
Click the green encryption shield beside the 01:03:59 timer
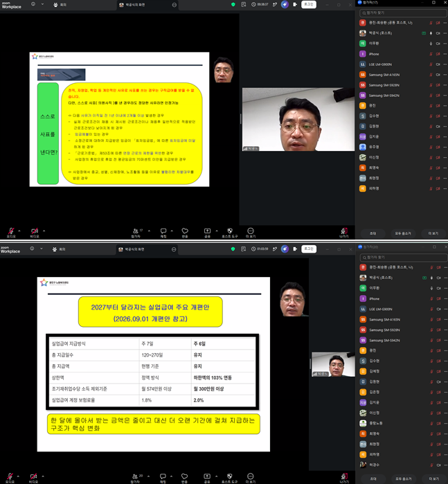pyautogui.click(x=233, y=249)
